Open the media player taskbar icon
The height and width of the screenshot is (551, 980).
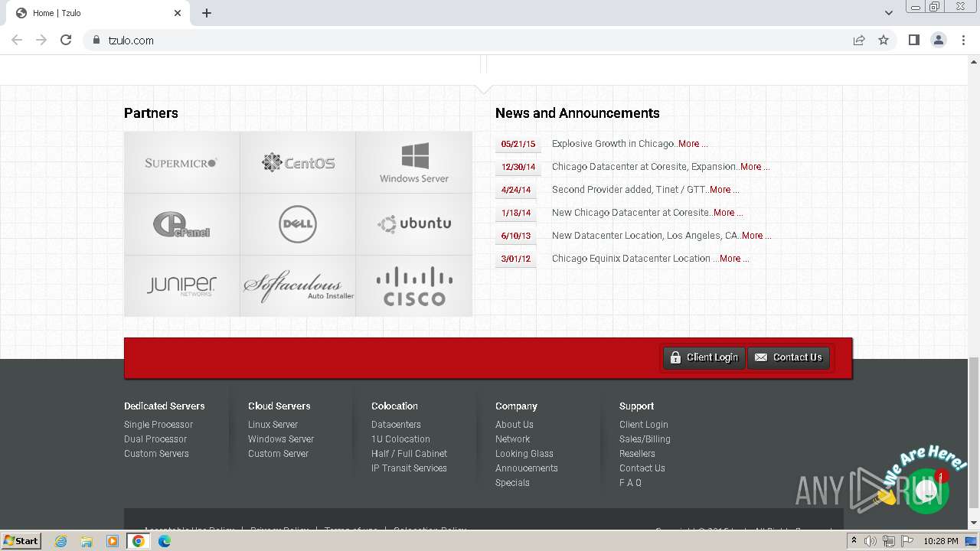tap(113, 541)
